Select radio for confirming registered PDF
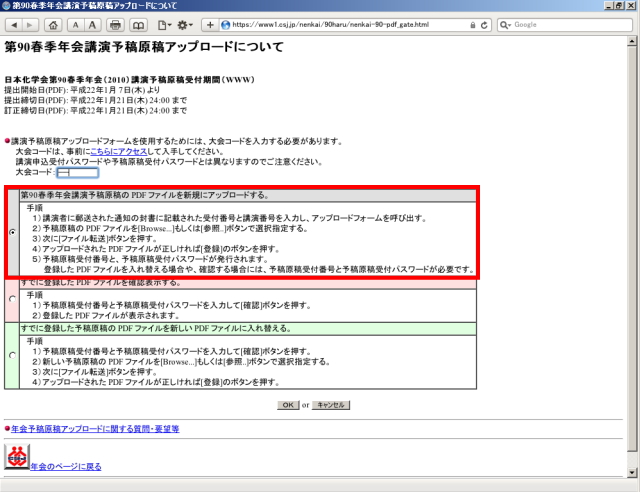The height and width of the screenshot is (492, 640). click(13, 299)
